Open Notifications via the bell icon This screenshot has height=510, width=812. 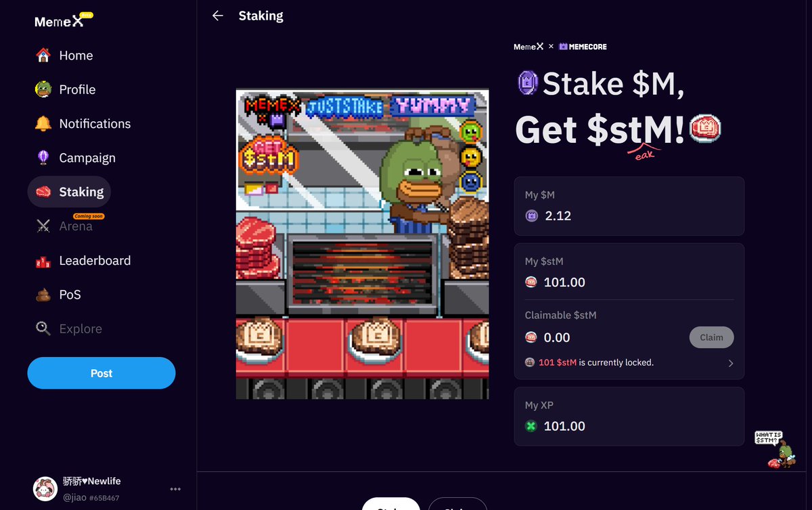tap(43, 124)
